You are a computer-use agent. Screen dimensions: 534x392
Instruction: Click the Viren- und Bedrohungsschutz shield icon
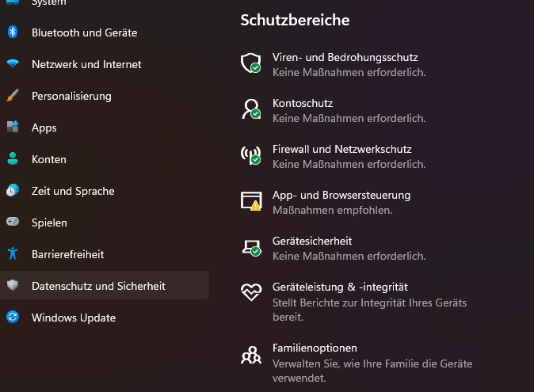pos(250,63)
